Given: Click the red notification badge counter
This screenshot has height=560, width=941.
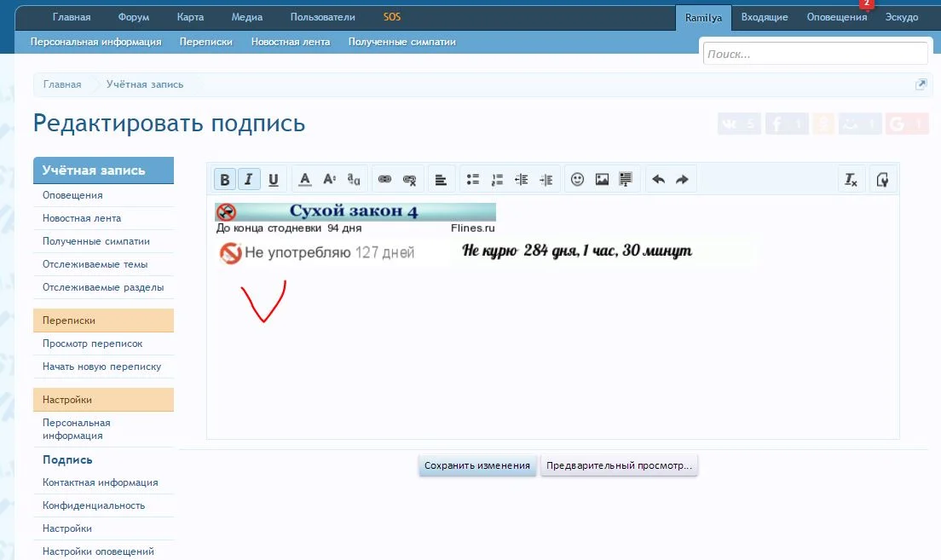Looking at the screenshot, I should point(867,4).
